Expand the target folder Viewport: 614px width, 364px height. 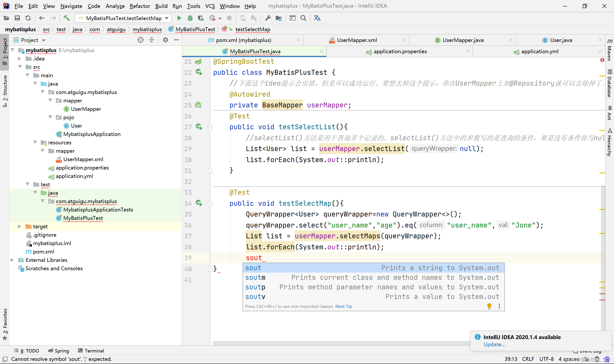pos(20,226)
